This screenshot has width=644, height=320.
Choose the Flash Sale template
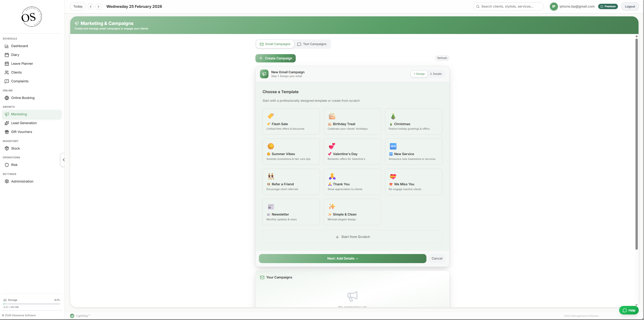click(291, 121)
